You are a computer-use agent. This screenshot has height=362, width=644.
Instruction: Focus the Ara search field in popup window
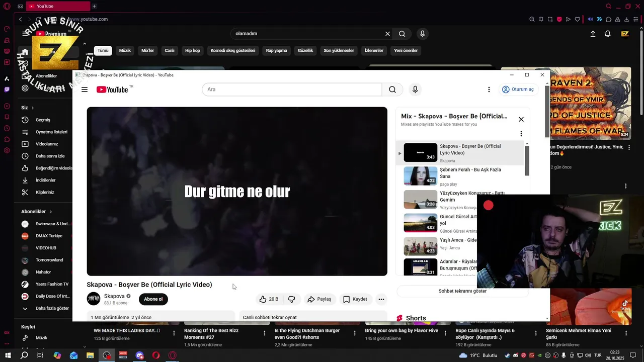tap(292, 89)
